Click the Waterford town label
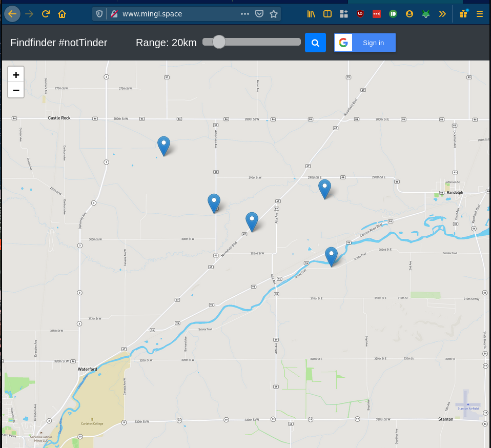Image resolution: width=491 pixels, height=448 pixels. (x=87, y=370)
